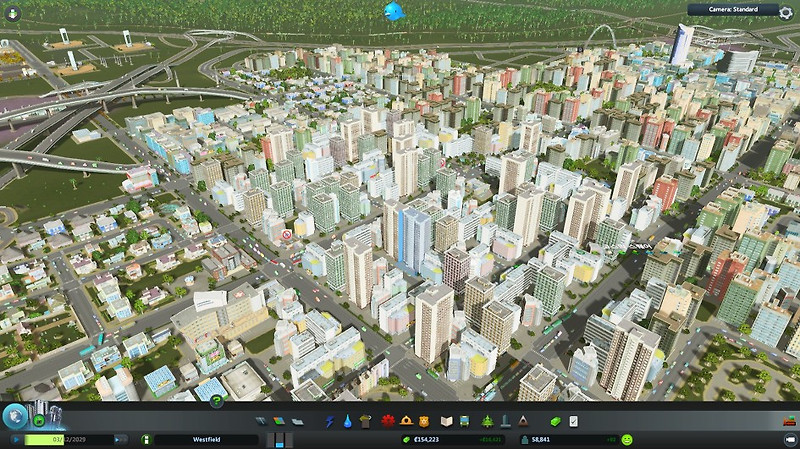
Task: Open the Policies checklist panel
Action: coord(573,421)
